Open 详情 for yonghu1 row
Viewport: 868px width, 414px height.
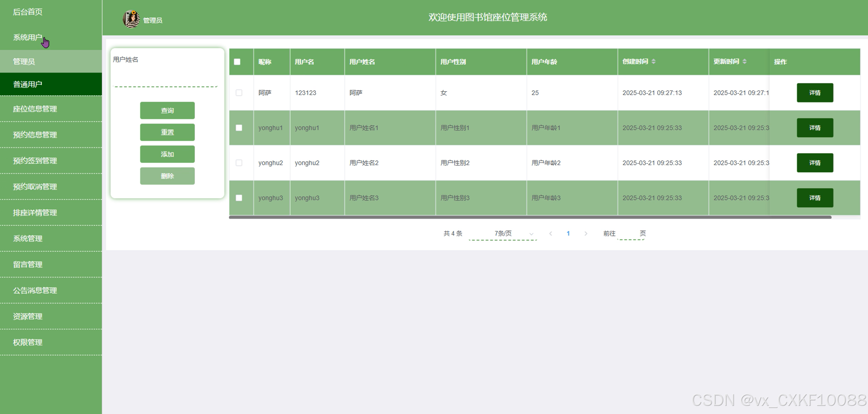coord(815,128)
